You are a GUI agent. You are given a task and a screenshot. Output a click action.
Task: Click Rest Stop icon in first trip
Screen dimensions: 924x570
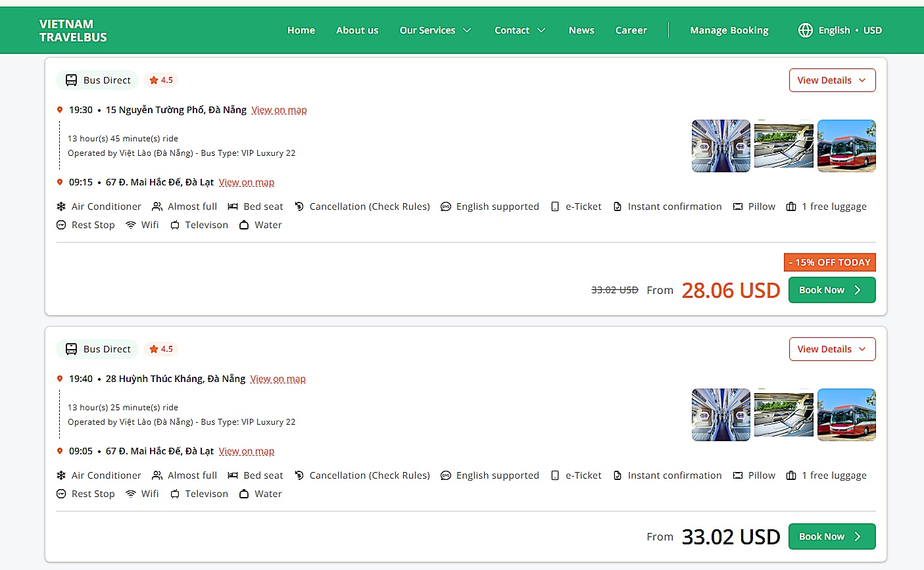pyautogui.click(x=61, y=225)
